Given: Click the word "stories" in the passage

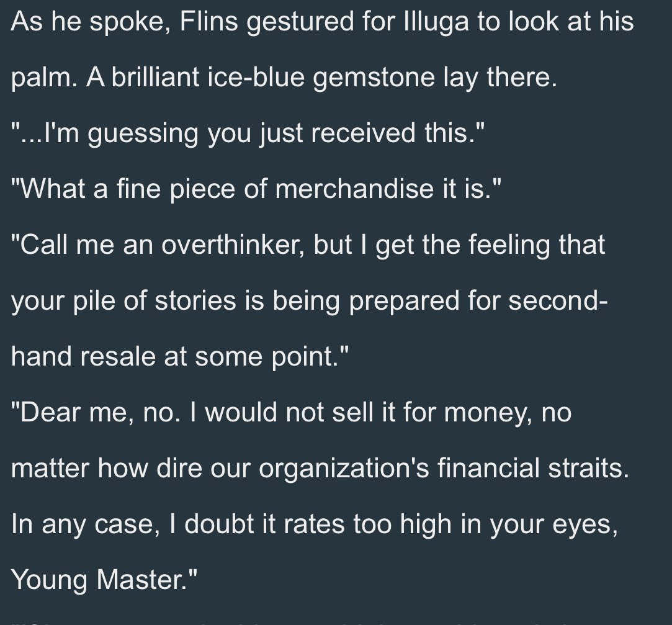Looking at the screenshot, I should pyautogui.click(x=195, y=300).
